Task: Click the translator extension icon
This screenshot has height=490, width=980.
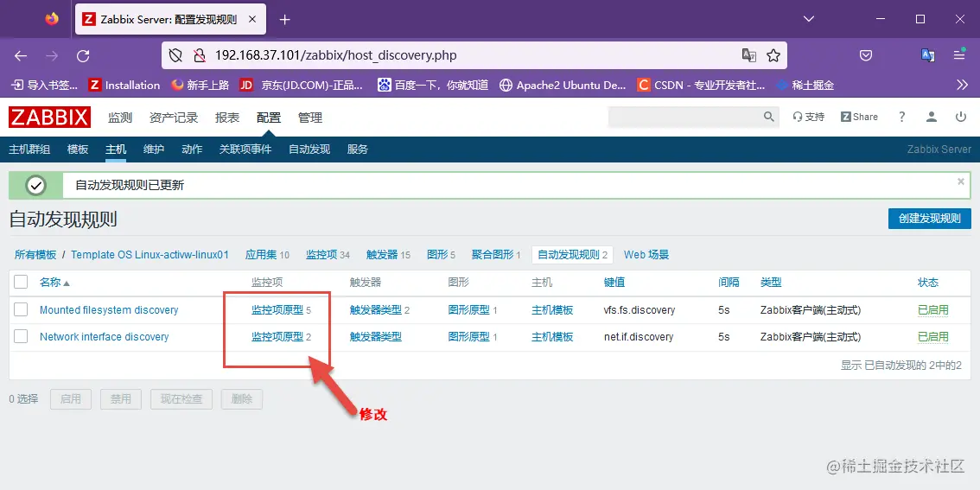Action: click(928, 55)
